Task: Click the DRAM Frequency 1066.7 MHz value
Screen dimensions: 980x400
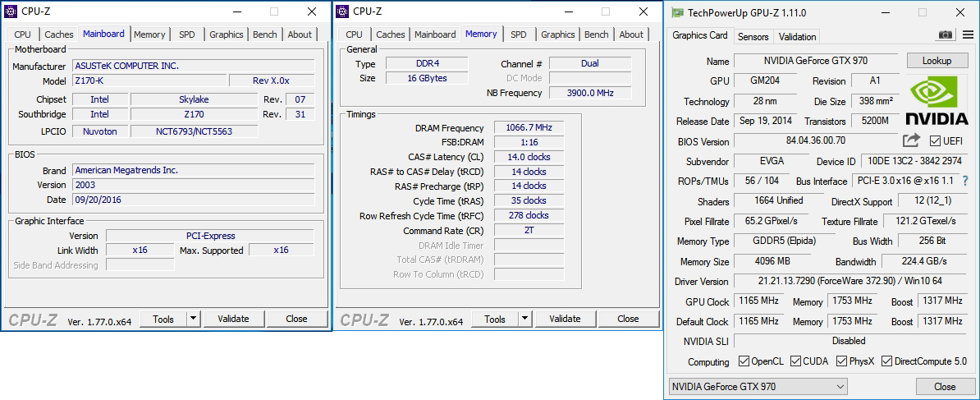Action: pos(529,127)
